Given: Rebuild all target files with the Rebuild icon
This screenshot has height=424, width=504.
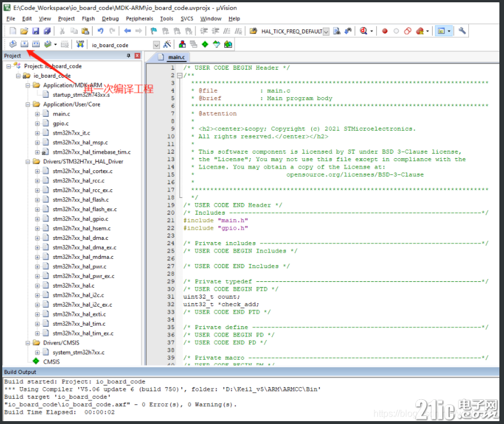Looking at the screenshot, I should tap(36, 44).
